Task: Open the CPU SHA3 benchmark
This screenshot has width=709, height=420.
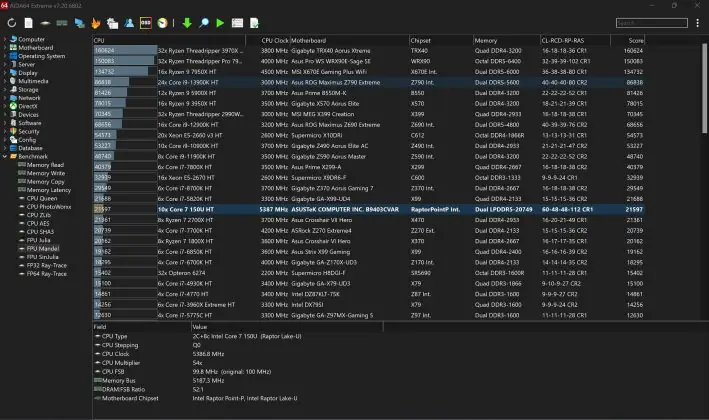Action: coord(40,232)
